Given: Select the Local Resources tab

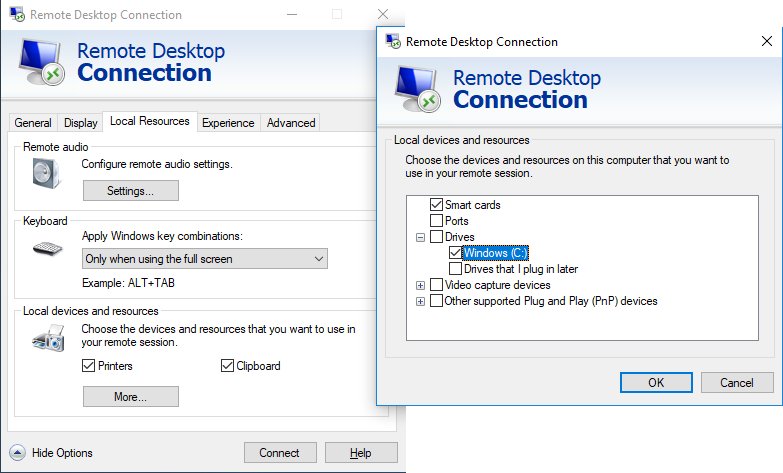Looking at the screenshot, I should click(150, 121).
